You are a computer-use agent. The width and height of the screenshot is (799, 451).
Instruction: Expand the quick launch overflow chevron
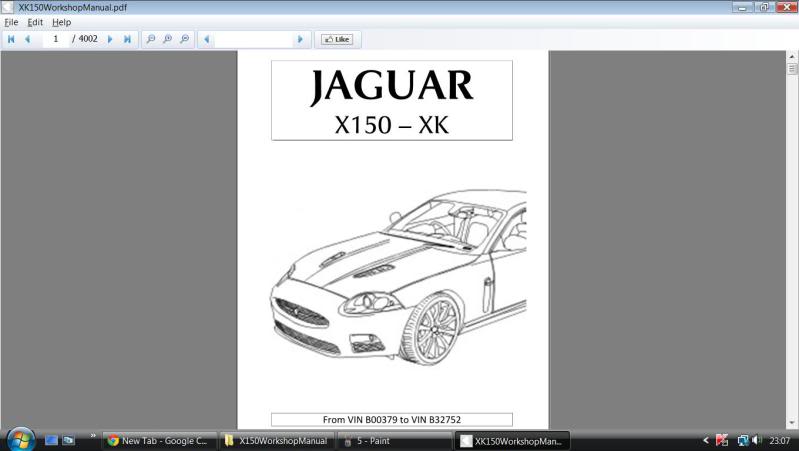click(93, 436)
